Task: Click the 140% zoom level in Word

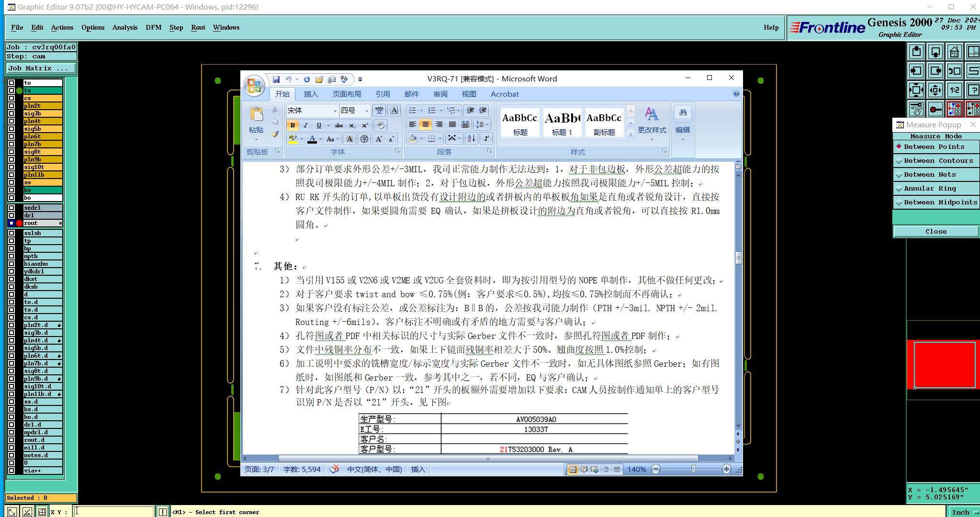Action: coord(636,470)
